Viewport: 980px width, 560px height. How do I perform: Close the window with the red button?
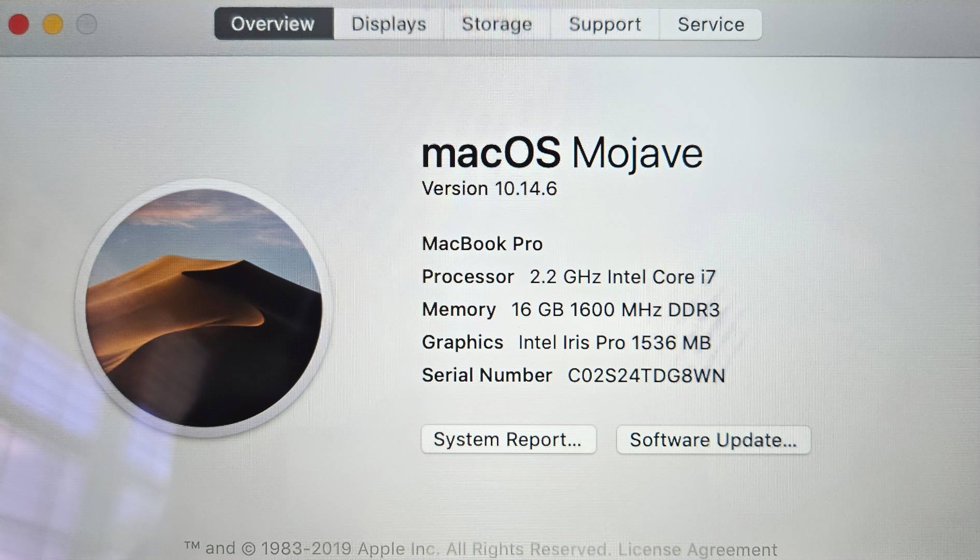[x=19, y=24]
